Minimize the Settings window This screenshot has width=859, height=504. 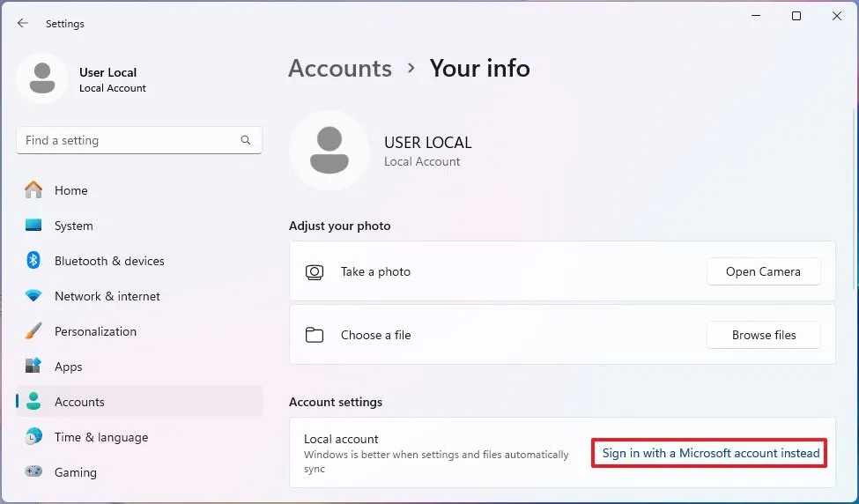point(756,16)
